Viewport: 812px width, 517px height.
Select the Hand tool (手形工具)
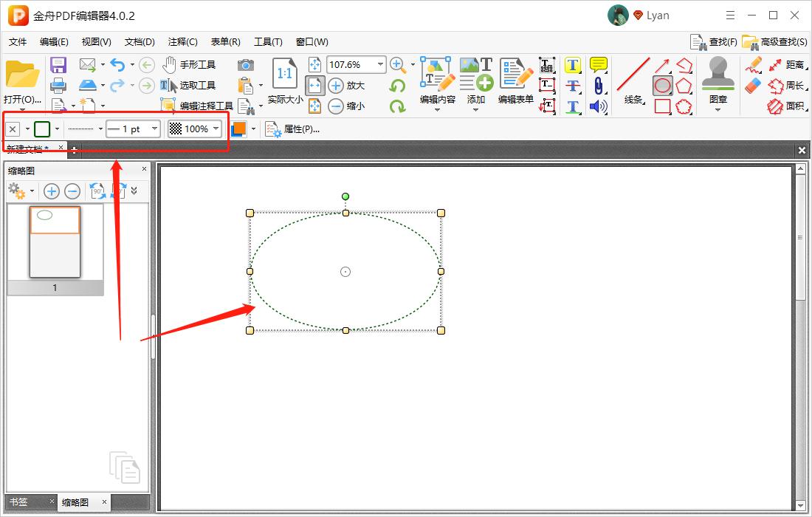click(188, 65)
